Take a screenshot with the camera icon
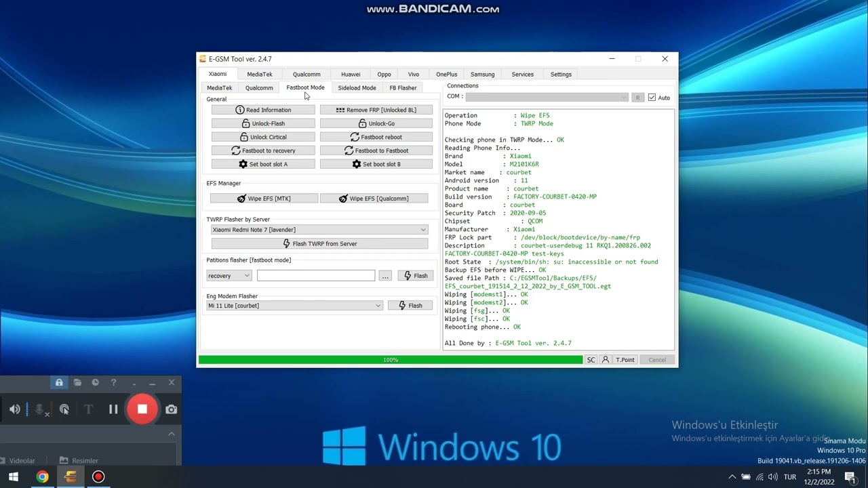 (172, 409)
